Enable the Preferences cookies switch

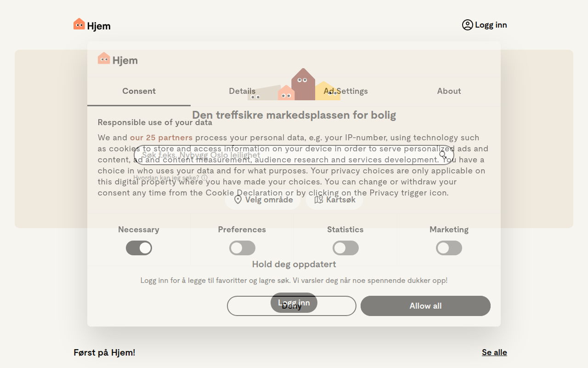click(242, 248)
